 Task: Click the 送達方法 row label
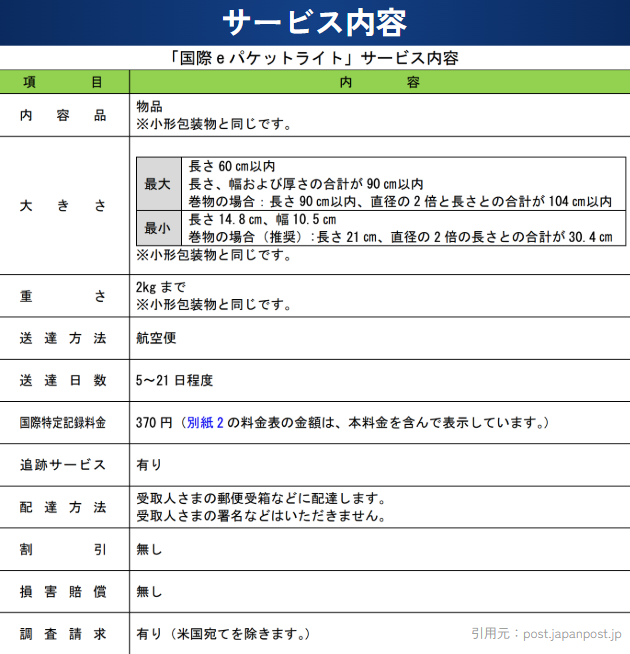tap(63, 339)
